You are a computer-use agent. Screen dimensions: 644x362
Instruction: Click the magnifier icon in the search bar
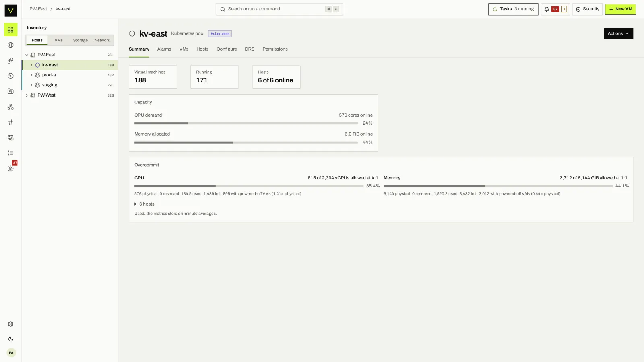coord(223,9)
